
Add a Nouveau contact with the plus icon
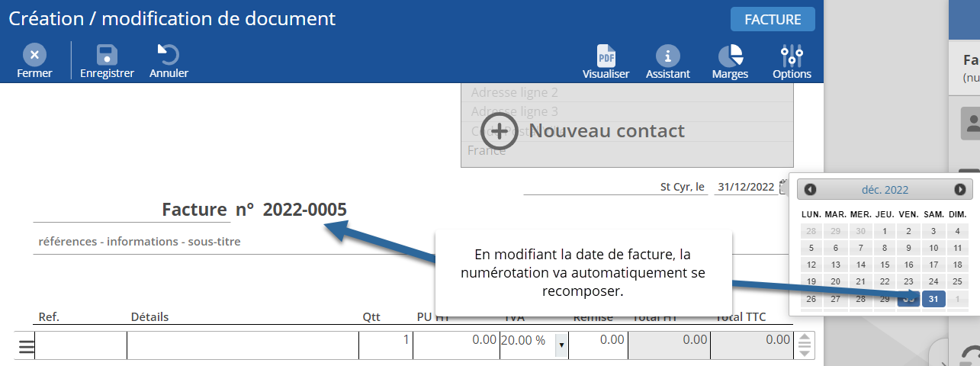(x=499, y=131)
